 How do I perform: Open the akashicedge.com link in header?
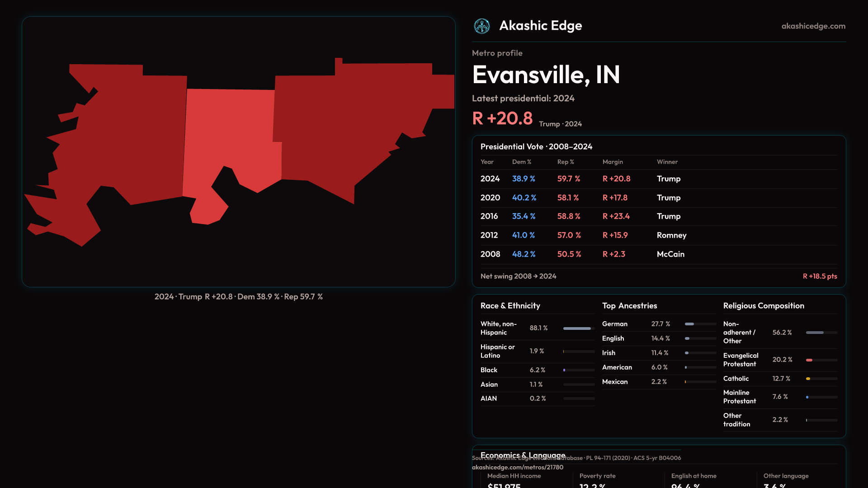coord(813,26)
